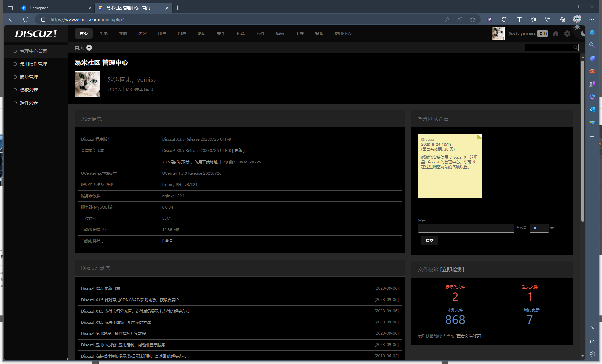Open Discuz! X3.5 更新日志 news item
This screenshot has width=602, height=364.
(x=100, y=289)
